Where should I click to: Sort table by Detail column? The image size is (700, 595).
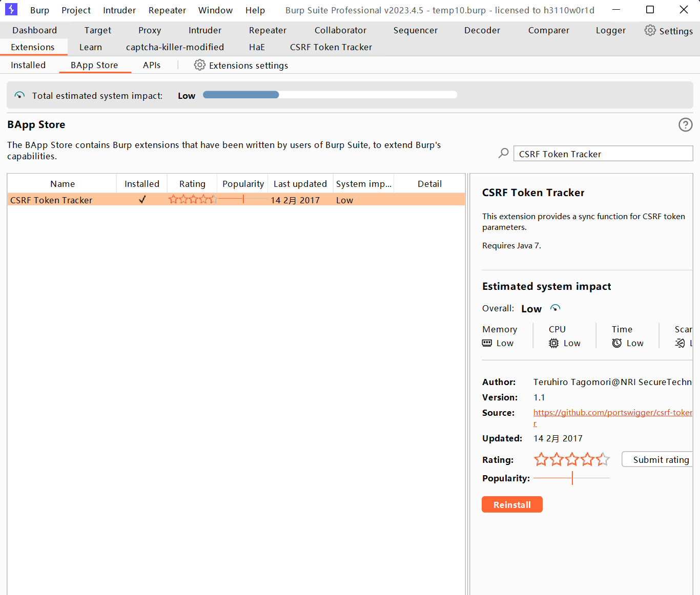[x=429, y=184]
